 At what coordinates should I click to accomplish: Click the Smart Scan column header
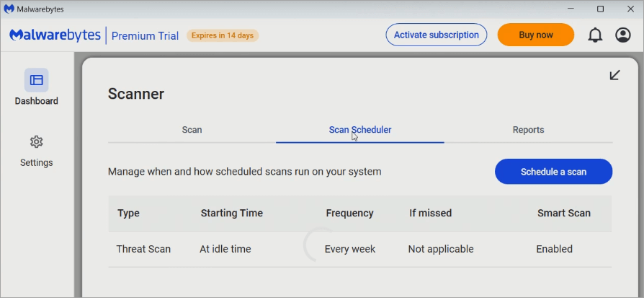[563, 213]
